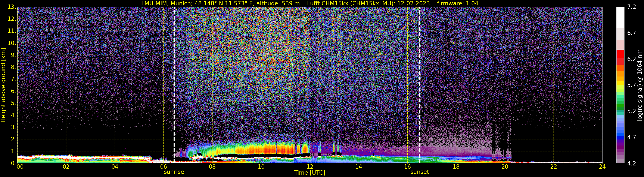
Task: Click the colorbar value '4.2'
Action: pyautogui.click(x=632, y=163)
